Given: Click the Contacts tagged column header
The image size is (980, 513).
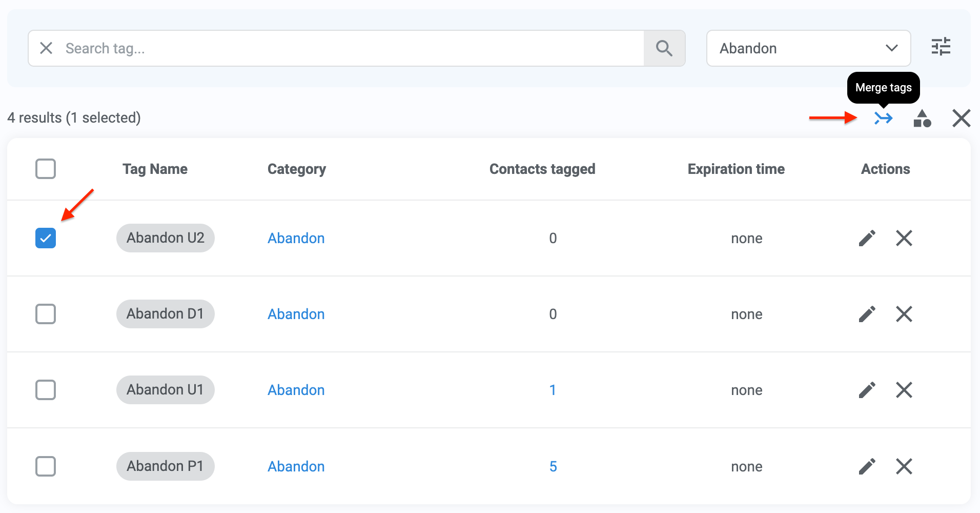Looking at the screenshot, I should pos(542,169).
